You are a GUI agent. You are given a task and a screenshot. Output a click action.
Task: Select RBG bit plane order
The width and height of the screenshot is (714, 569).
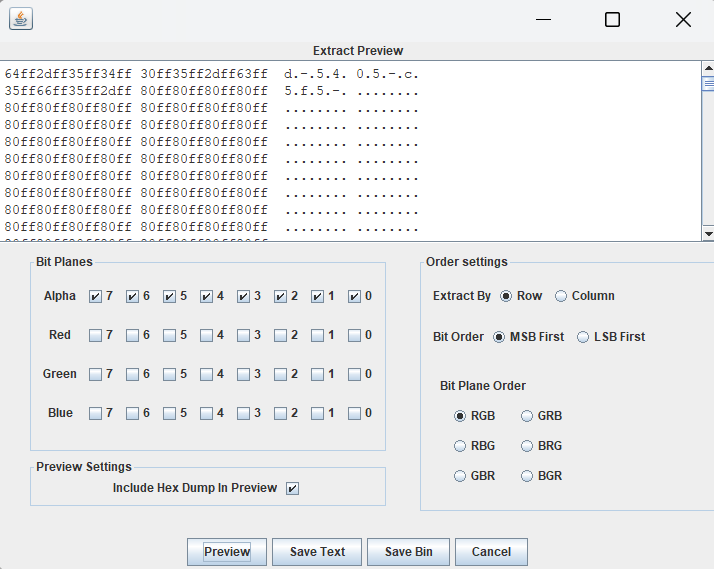[x=460, y=446]
